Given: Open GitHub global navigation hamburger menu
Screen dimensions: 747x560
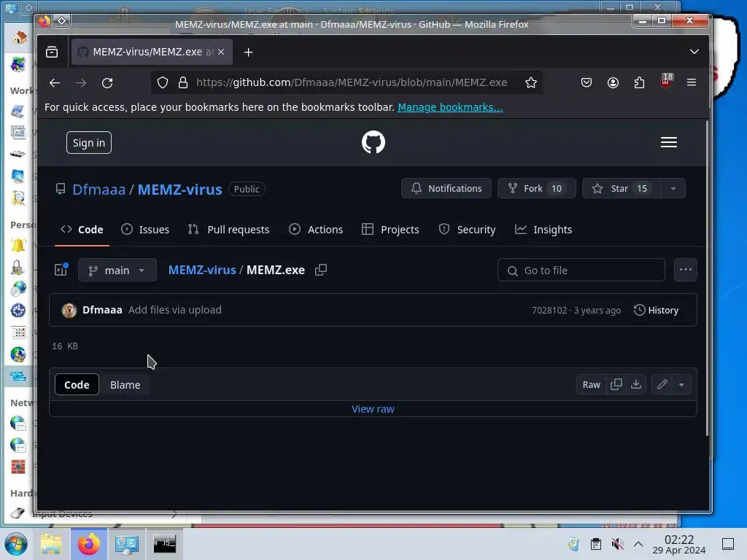Looking at the screenshot, I should click(x=669, y=142).
